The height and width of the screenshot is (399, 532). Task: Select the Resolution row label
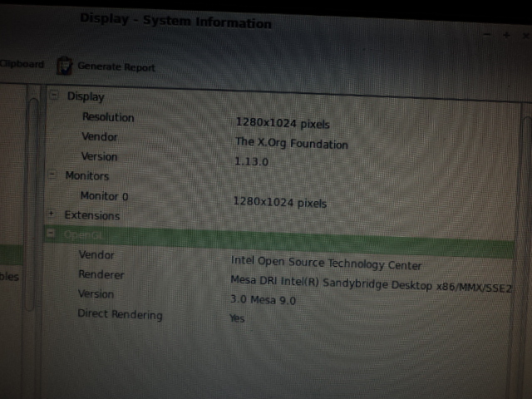pyautogui.click(x=108, y=117)
